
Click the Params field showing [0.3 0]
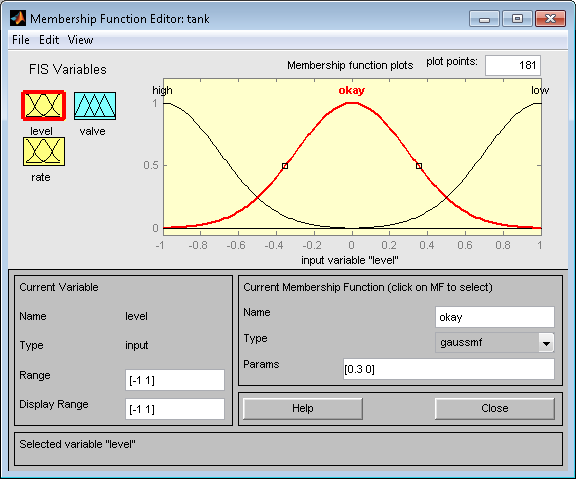[449, 369]
